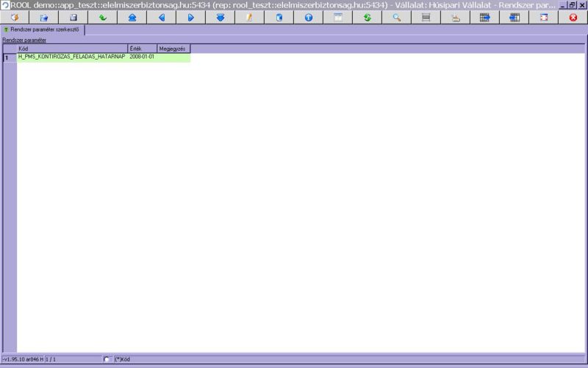Click the pencil edit icon

coord(250,17)
